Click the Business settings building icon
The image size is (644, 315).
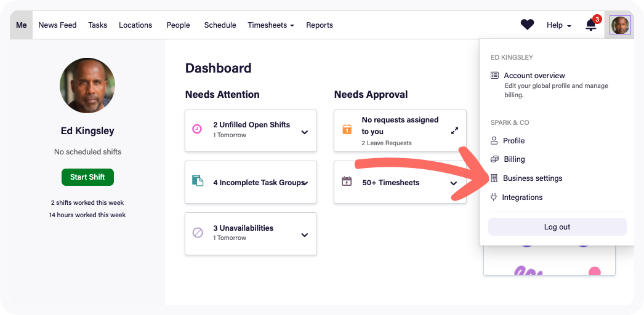tap(494, 178)
